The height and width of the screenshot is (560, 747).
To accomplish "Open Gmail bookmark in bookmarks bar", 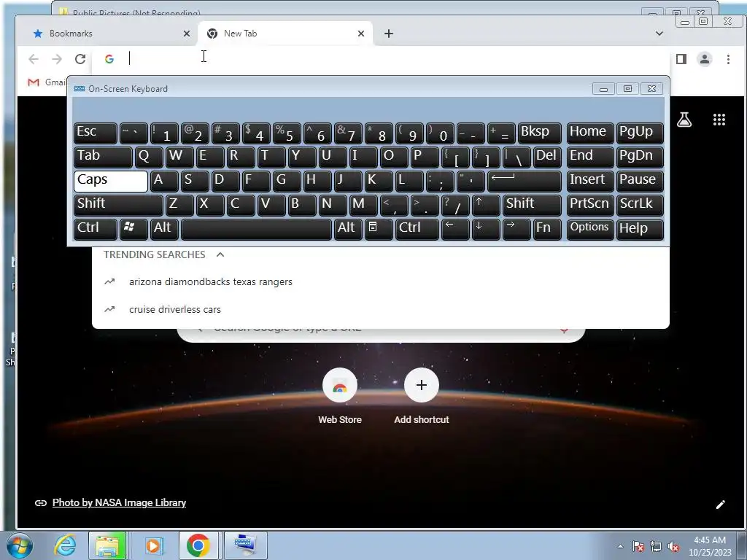I will coord(47,82).
